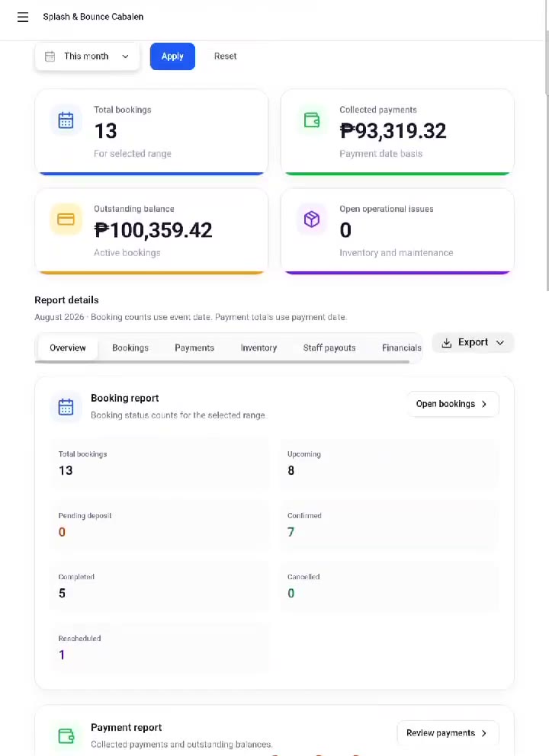Click the Total bookings calendar icon

66,120
